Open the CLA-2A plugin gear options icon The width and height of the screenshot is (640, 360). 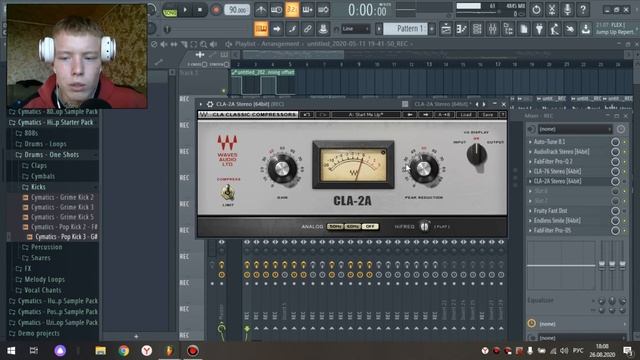click(x=210, y=104)
